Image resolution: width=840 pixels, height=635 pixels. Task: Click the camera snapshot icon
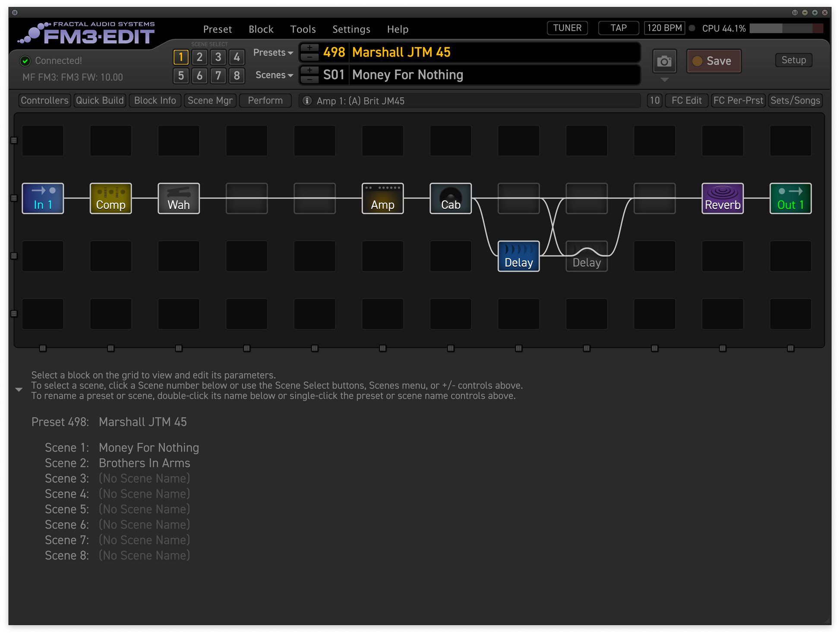664,61
